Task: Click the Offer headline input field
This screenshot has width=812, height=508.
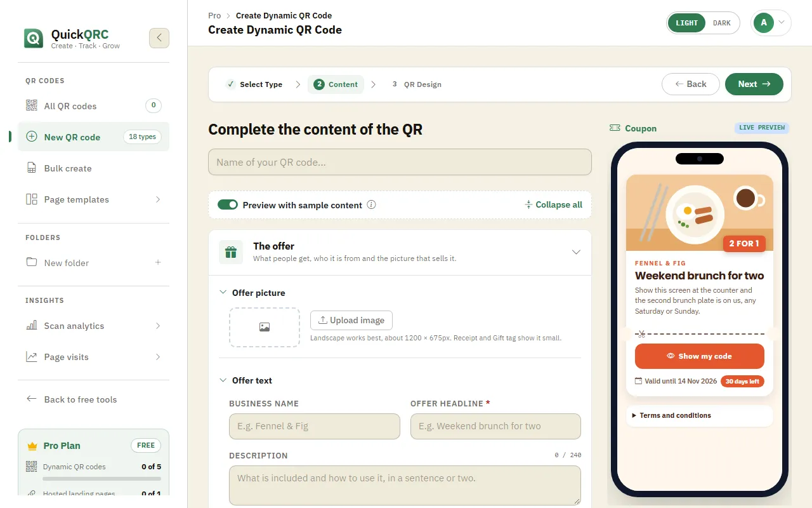Action: click(495, 426)
